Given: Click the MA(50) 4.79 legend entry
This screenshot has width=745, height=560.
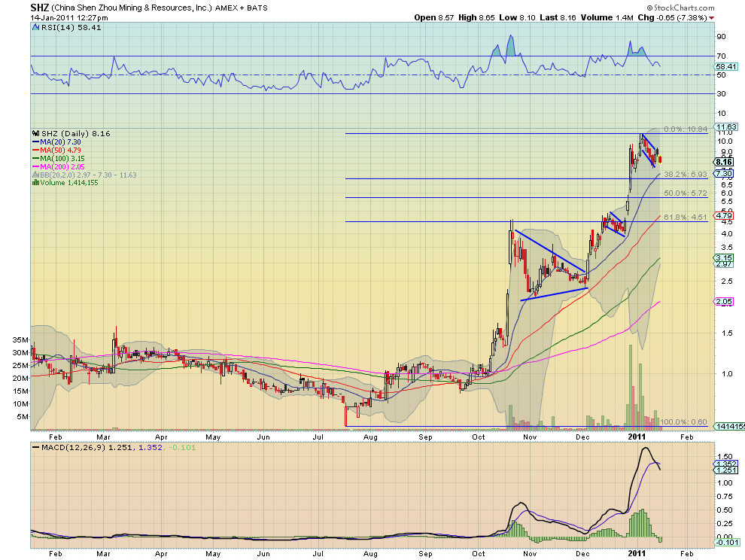Looking at the screenshot, I should 60,151.
